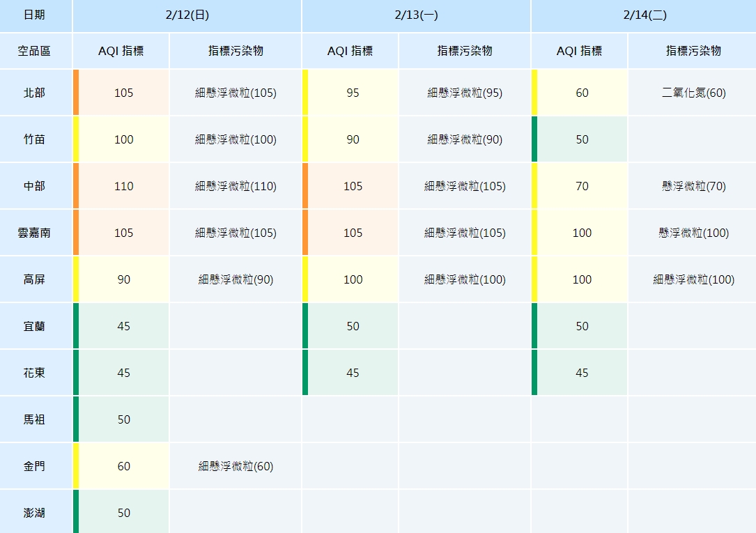This screenshot has width=756, height=533.
Task: Select 金門 pollutant 細懸浮微粒(60)
Action: pos(236,466)
